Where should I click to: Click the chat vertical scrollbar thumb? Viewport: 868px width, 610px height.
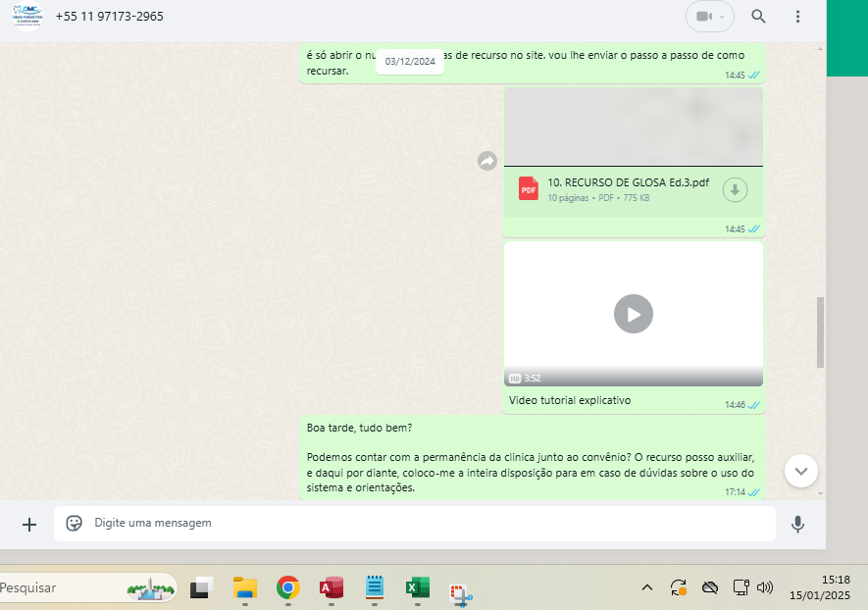(x=821, y=331)
